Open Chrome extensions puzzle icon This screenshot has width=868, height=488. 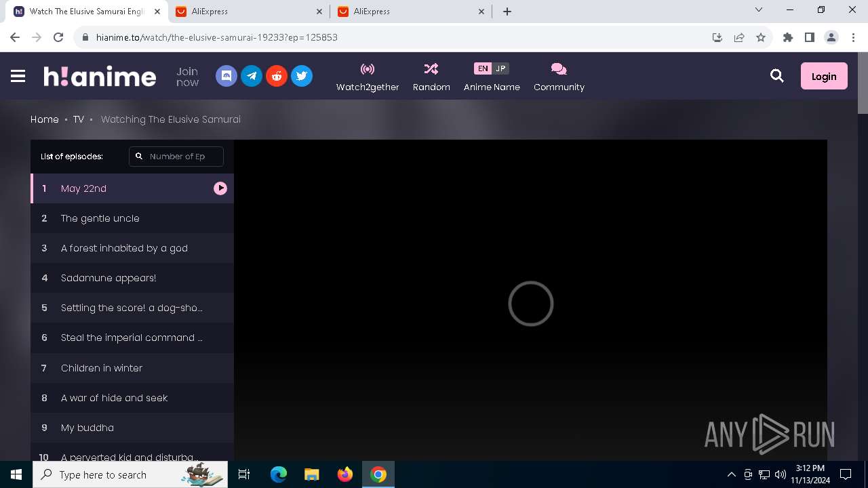tap(788, 37)
